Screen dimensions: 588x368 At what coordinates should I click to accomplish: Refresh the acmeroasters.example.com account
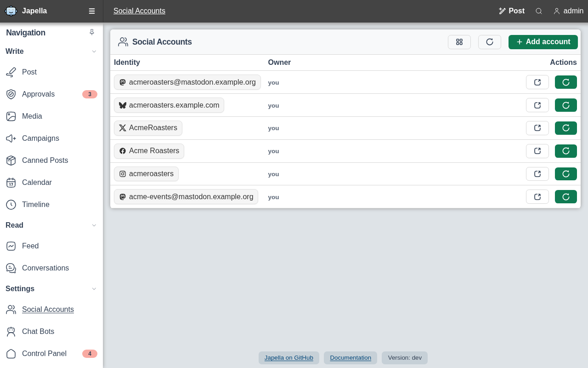566,105
